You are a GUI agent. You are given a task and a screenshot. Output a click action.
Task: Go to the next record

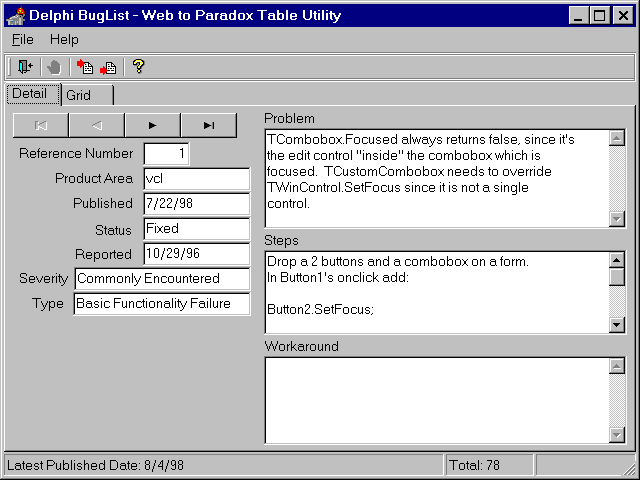pyautogui.click(x=152, y=125)
